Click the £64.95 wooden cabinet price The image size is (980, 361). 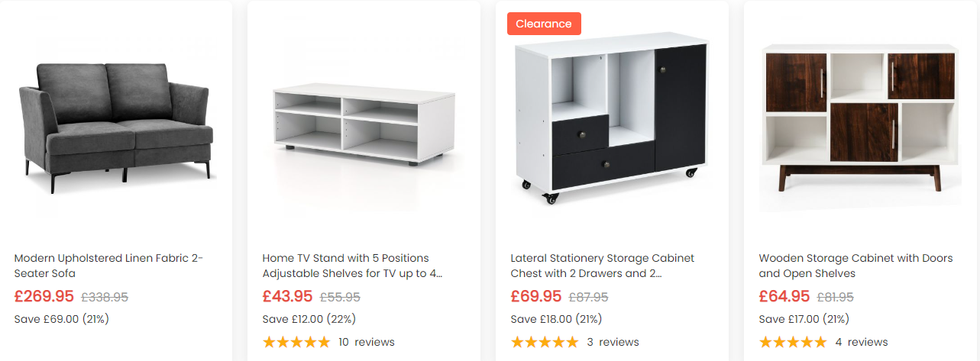pos(784,296)
